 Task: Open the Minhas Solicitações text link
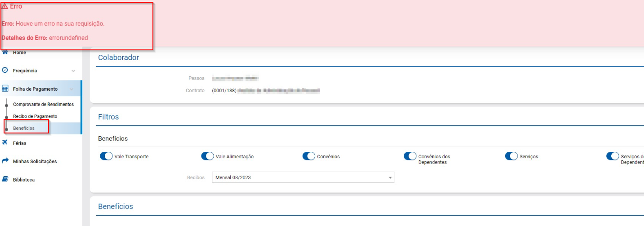[35, 161]
